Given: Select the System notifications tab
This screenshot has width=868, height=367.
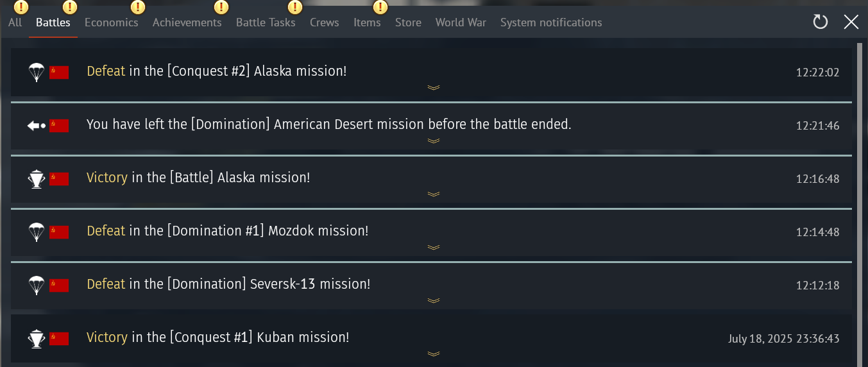Looking at the screenshot, I should tap(551, 22).
